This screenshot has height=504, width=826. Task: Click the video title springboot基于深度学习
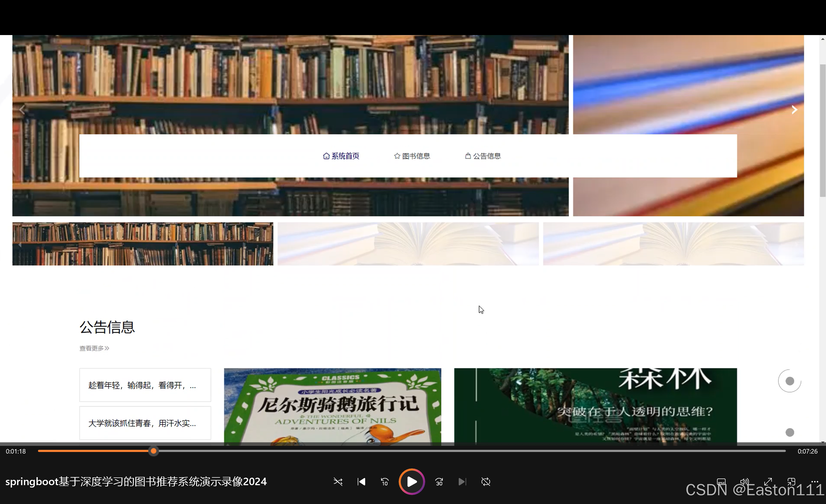point(136,482)
